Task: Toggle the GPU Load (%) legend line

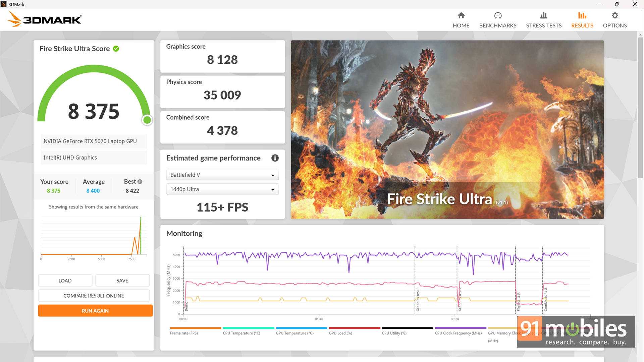Action: click(x=354, y=330)
